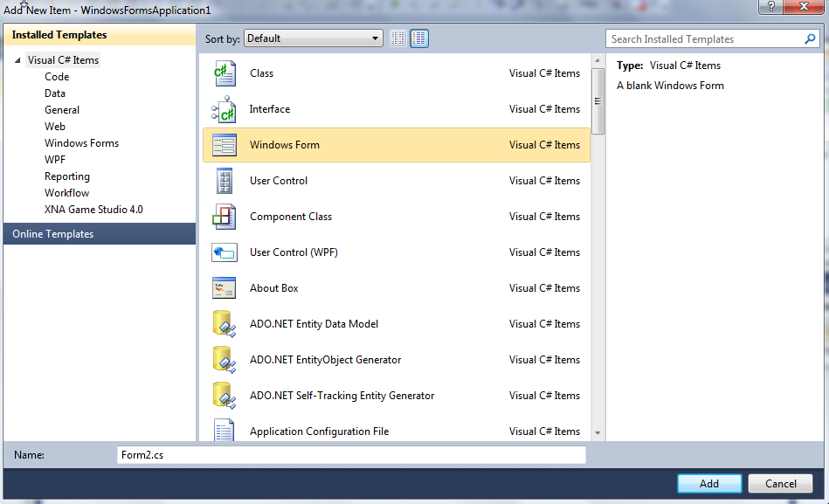Select the About Box label
Screen dimensions: 829x504
[274, 288]
